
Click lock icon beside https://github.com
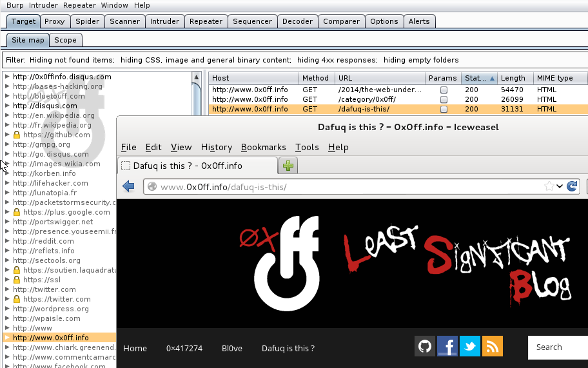[x=17, y=135]
